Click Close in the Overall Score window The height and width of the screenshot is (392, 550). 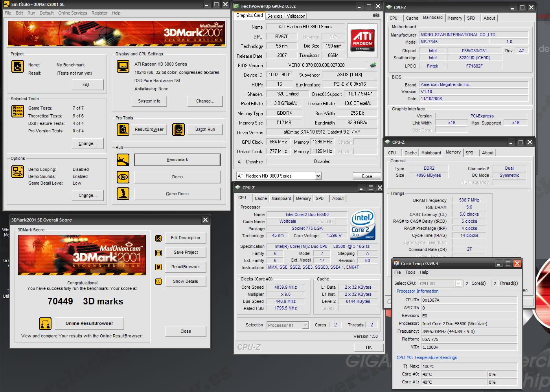click(x=186, y=332)
